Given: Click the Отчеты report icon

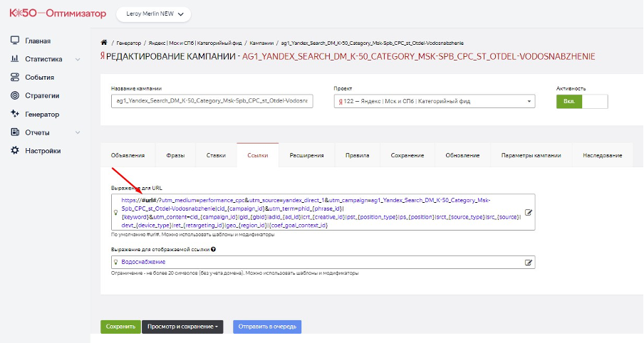Looking at the screenshot, I should click(x=15, y=132).
